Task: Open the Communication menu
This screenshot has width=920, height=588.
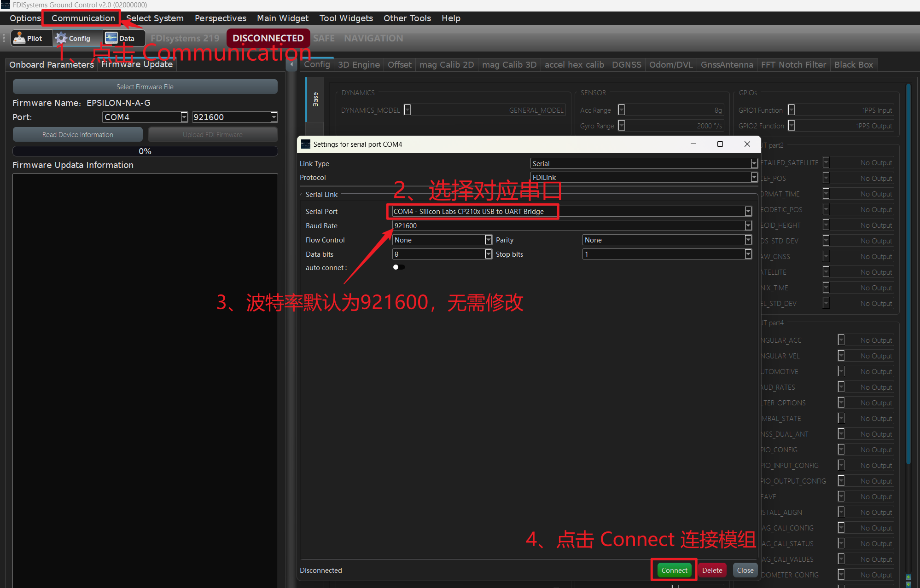Action: pos(83,18)
